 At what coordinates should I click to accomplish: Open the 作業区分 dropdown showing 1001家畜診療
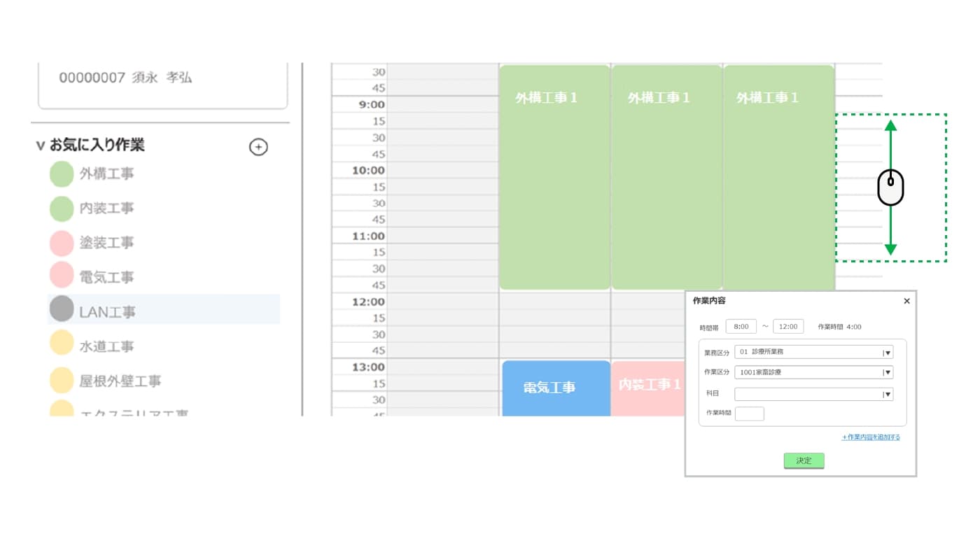click(813, 372)
